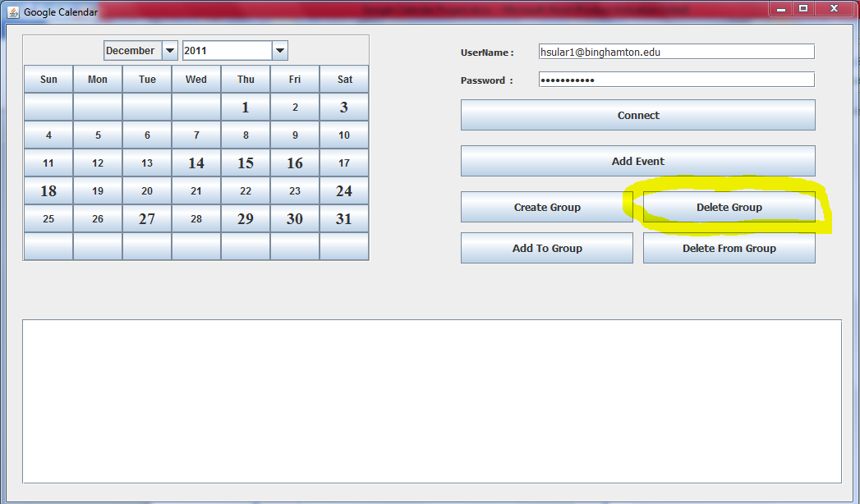Maximize the Google Calendar window

[803, 8]
